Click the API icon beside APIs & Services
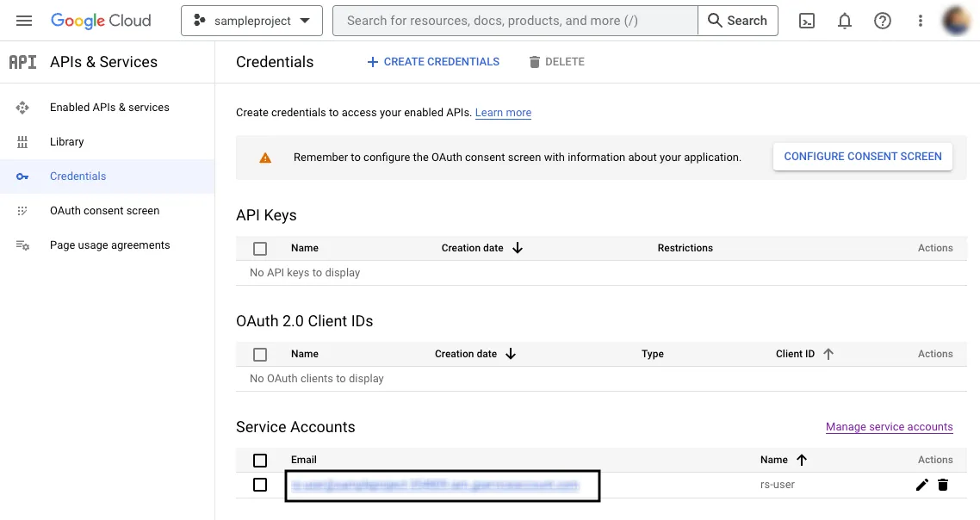 click(x=22, y=62)
